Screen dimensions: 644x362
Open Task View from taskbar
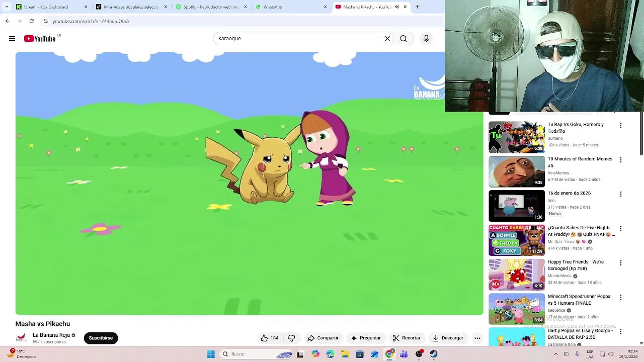[x=300, y=354]
